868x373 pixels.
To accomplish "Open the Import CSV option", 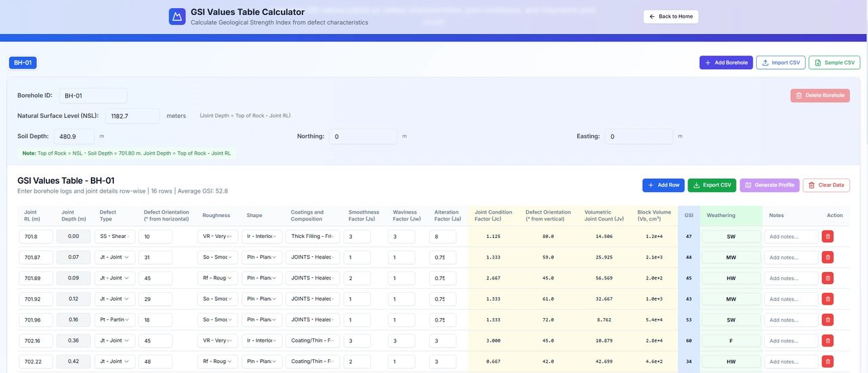I will 781,62.
